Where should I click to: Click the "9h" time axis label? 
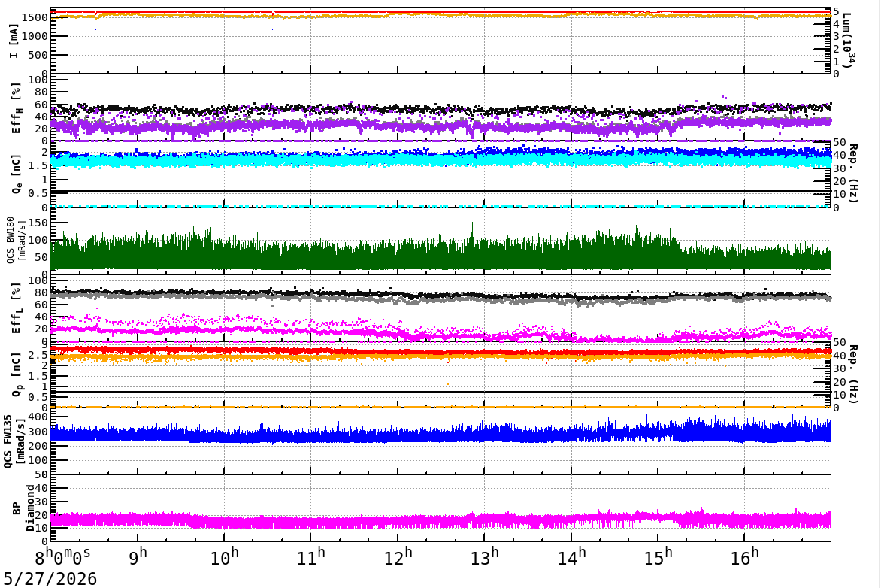tap(138, 557)
